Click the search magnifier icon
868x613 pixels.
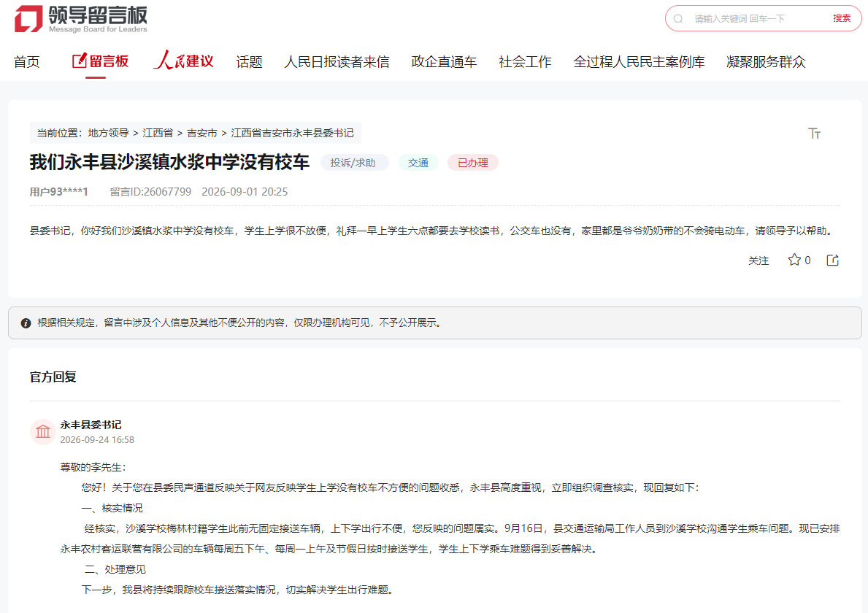[x=678, y=19]
